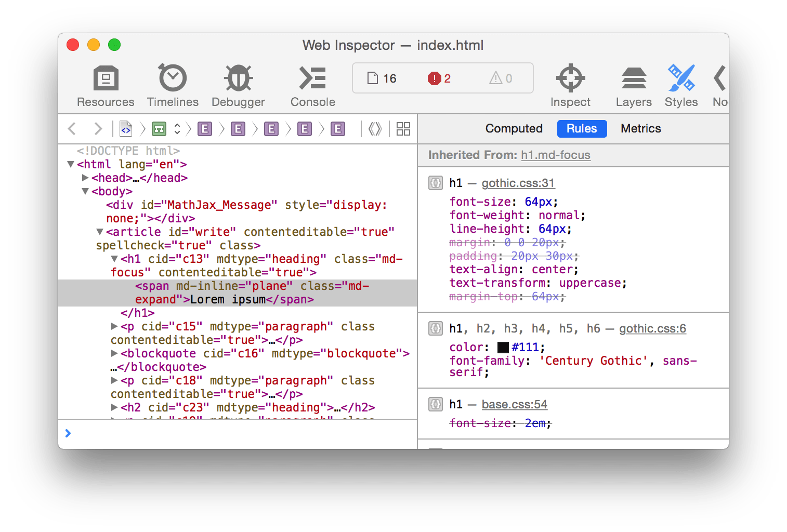Toggle shadow DOM brackets icon
This screenshot has height=532, width=787.
click(375, 129)
